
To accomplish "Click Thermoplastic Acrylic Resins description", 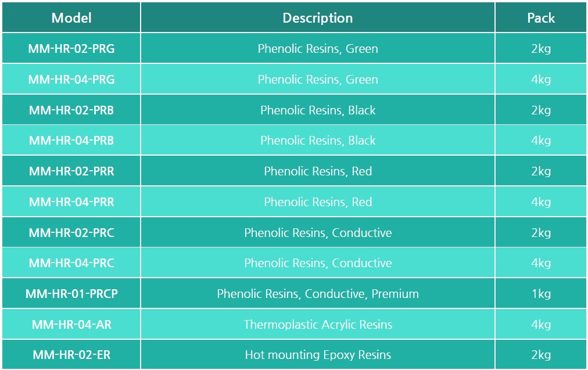I will pos(318,324).
